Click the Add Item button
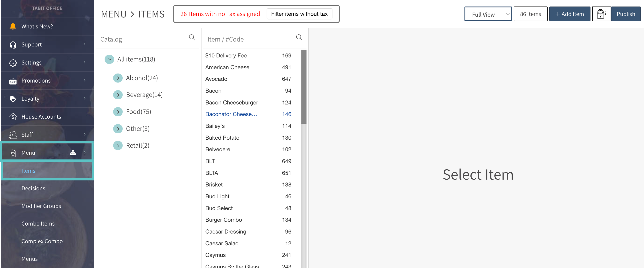Screen dimensions: 644x268 coord(570,14)
